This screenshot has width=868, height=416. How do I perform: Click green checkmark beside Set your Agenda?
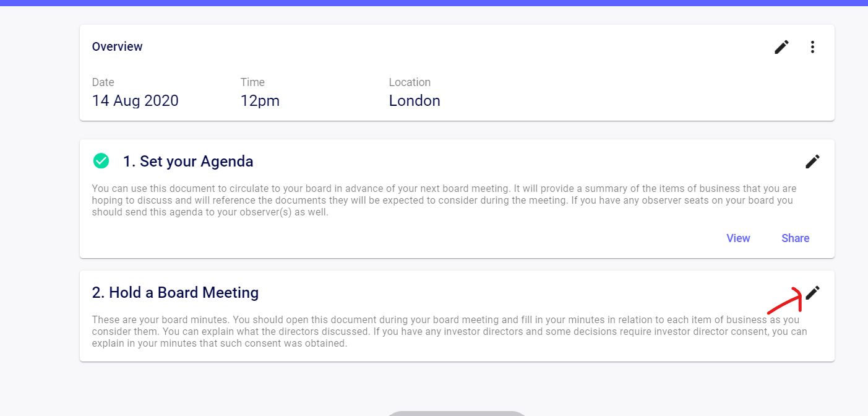[101, 161]
